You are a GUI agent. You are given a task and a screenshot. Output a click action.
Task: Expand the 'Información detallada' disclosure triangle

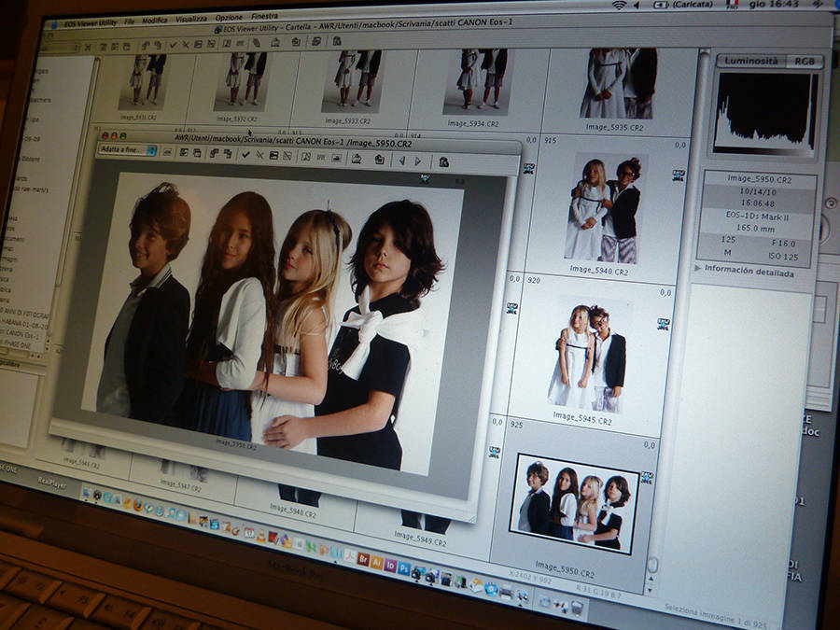tap(699, 269)
